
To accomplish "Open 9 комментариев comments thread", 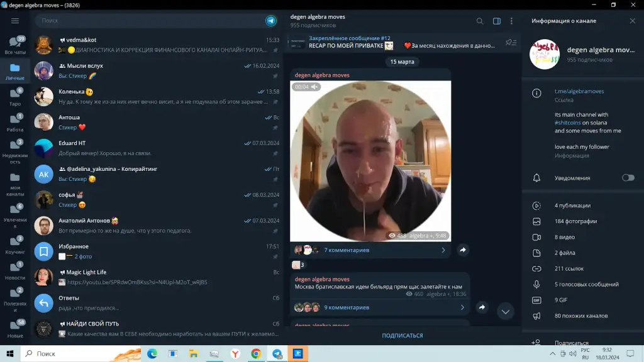I will point(347,307).
